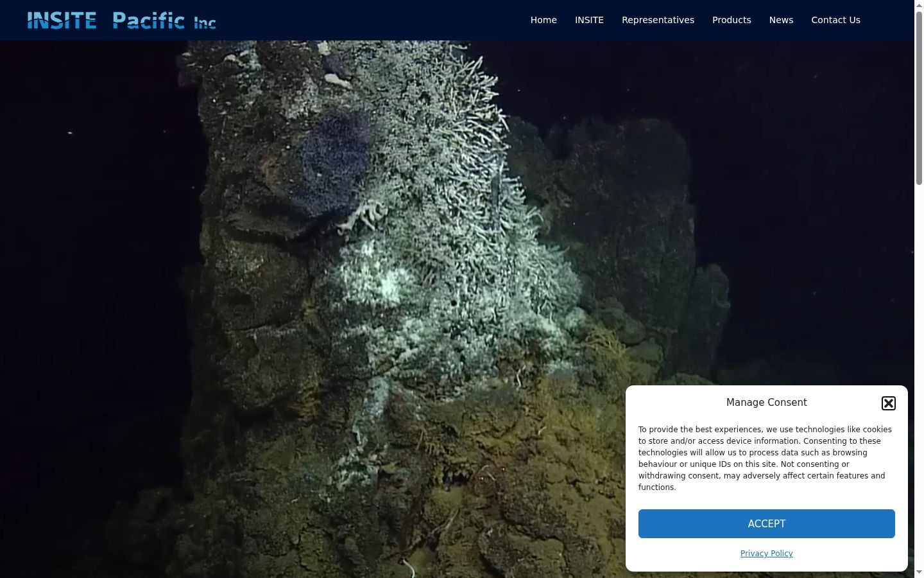
Task: Accept cookies with the ACCEPT button
Action: tap(767, 523)
